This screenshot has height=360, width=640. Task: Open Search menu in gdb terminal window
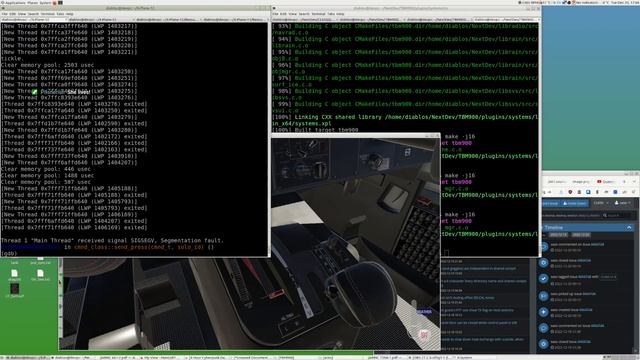click(x=33, y=14)
